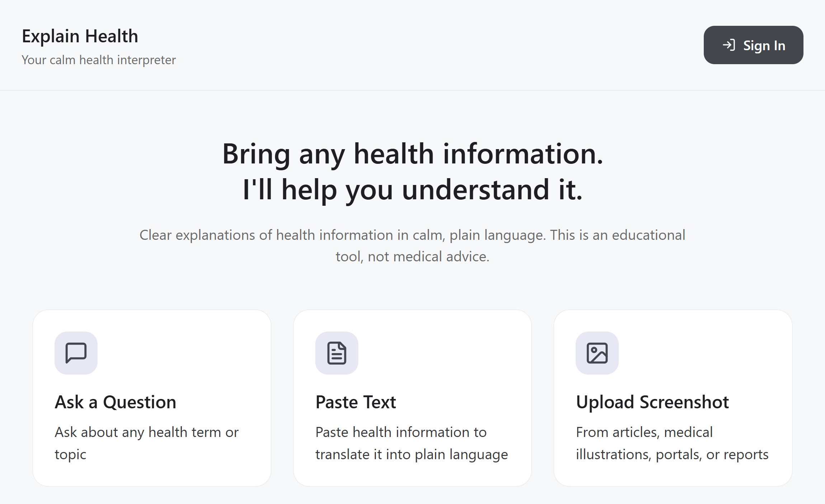The height and width of the screenshot is (504, 825).
Task: Click the subheading 'I'll help you understand it'
Action: point(412,188)
